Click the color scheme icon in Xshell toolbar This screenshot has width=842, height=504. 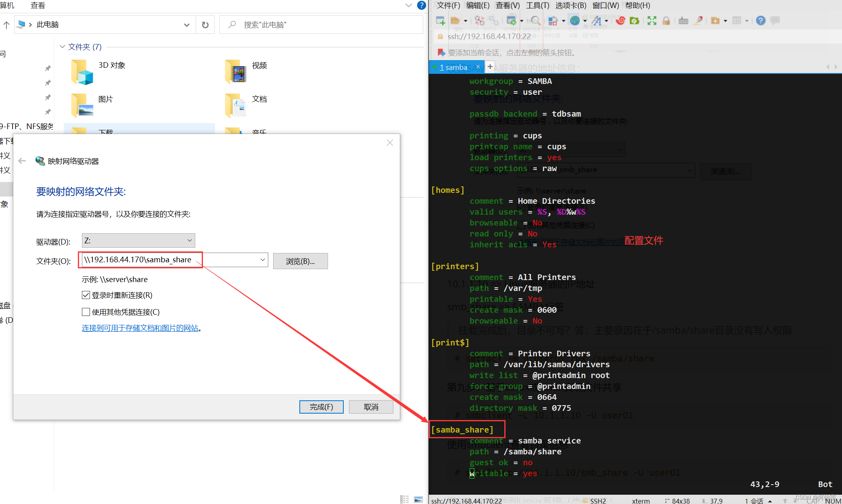click(x=553, y=21)
